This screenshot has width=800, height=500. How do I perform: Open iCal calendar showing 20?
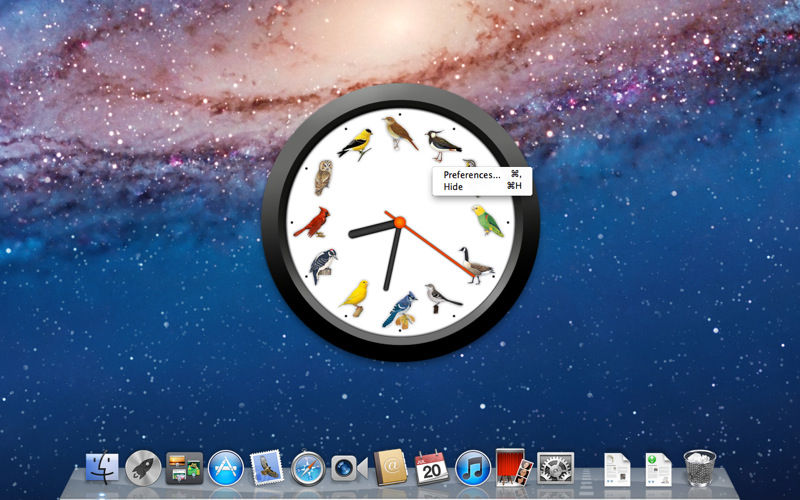[432, 467]
